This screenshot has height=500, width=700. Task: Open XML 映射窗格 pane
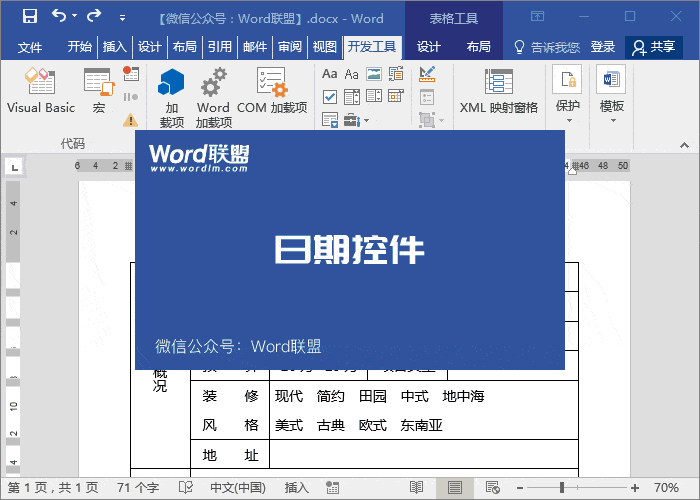499,91
